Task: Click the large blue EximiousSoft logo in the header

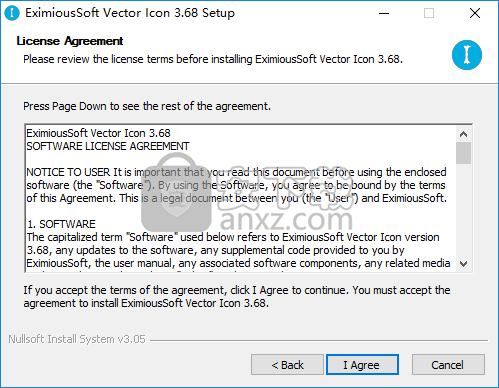Action: pos(467,55)
